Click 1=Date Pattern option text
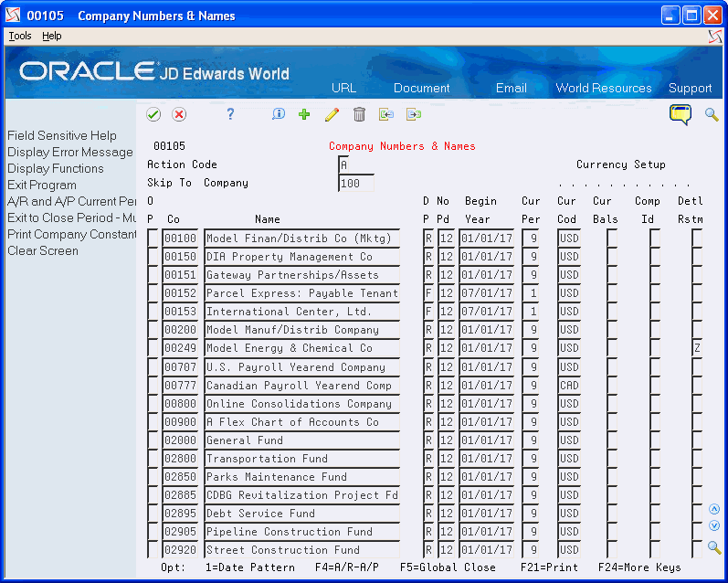Viewport: 728px width, 583px height. [249, 567]
